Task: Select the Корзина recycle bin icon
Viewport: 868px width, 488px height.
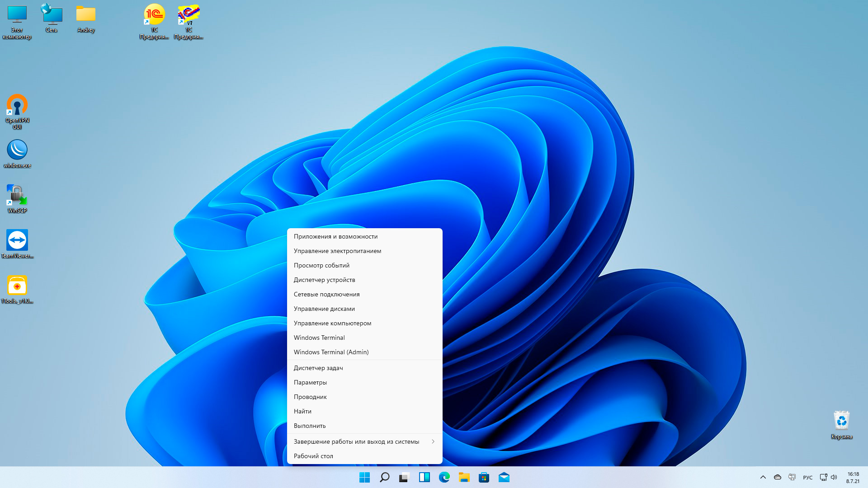Action: 841,421
